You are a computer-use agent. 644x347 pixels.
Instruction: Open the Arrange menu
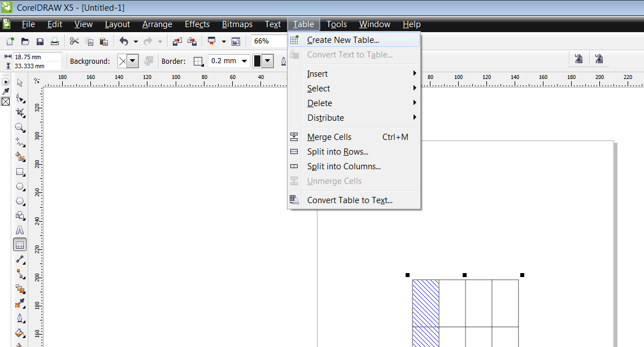coord(157,24)
